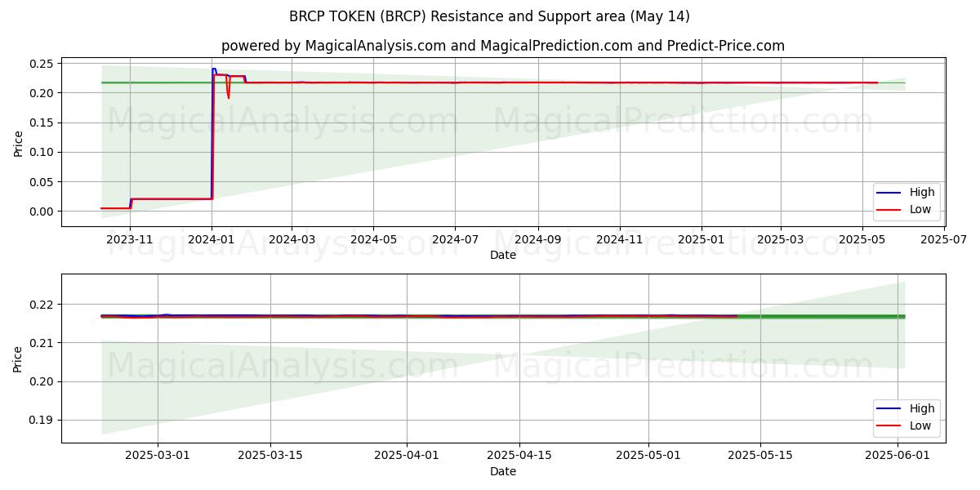The image size is (980, 490).
Task: Click the '2023-11' x-axis label in top chart
Action: [x=130, y=239]
